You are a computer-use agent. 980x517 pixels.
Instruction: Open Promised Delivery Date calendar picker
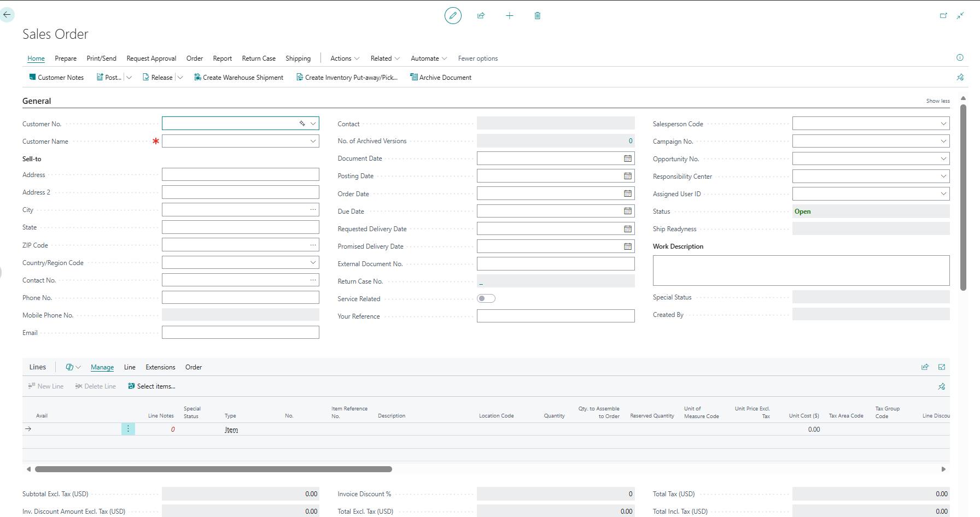tap(628, 246)
